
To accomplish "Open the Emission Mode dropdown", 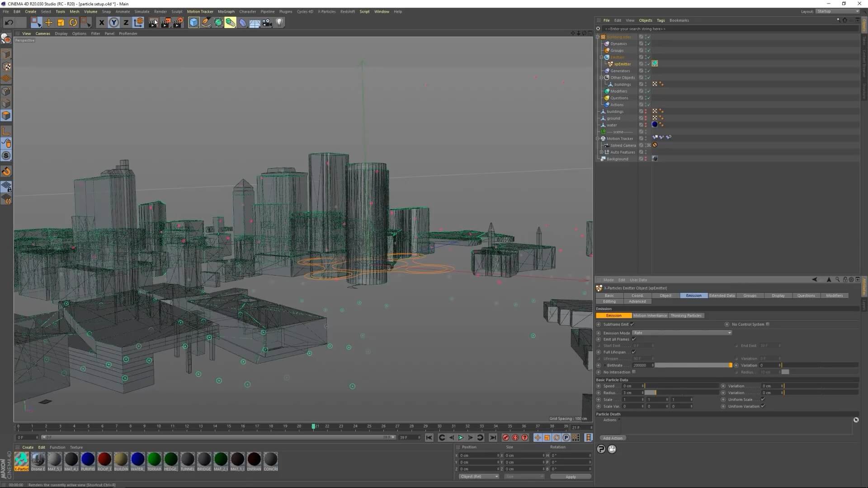I will (x=681, y=333).
